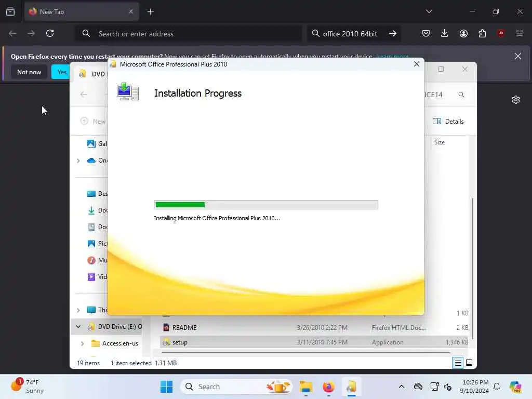Viewport: 532px width, 399px height.
Task: Click the Yes button in notification
Action: [x=61, y=72]
